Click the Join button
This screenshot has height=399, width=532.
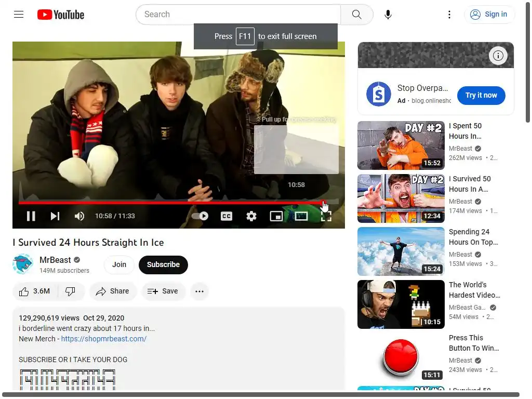(119, 264)
